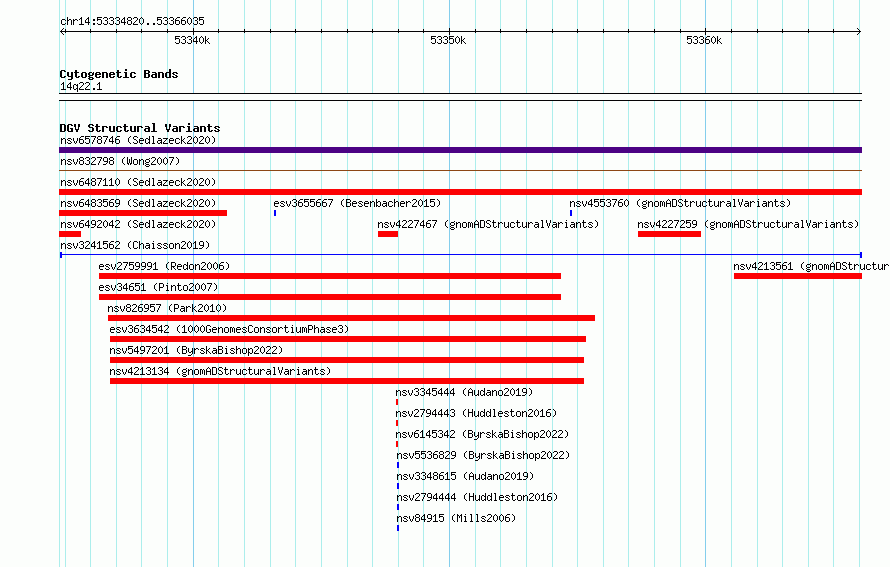Open nsv84915 (Mills2006) variant label

[x=456, y=518]
